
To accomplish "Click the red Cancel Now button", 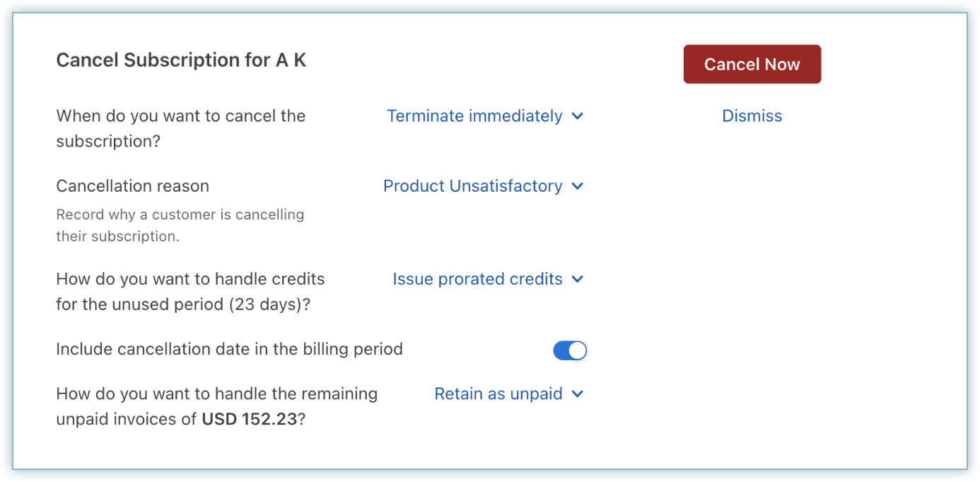I will (752, 64).
